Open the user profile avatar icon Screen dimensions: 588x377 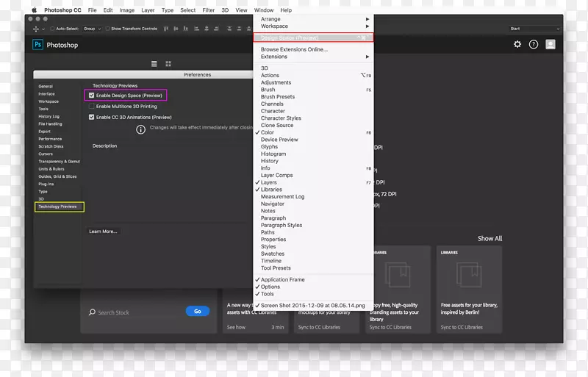click(551, 44)
